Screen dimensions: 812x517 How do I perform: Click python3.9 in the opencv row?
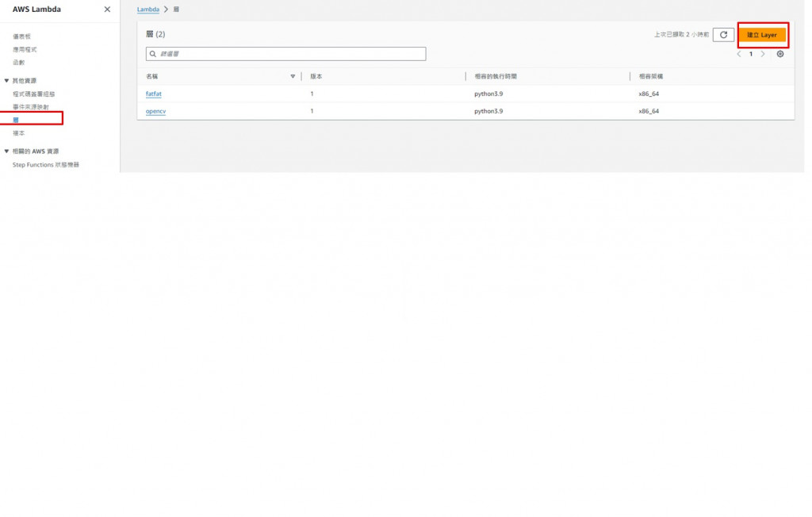[488, 111]
